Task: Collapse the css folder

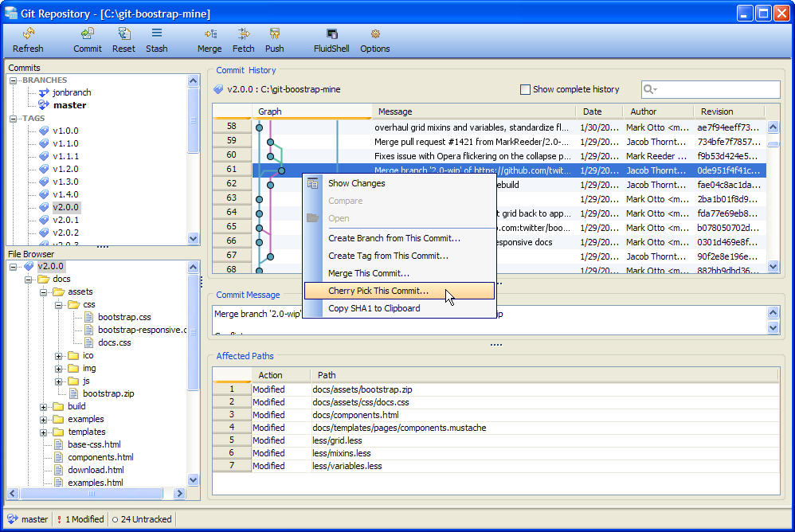Action: click(x=59, y=304)
